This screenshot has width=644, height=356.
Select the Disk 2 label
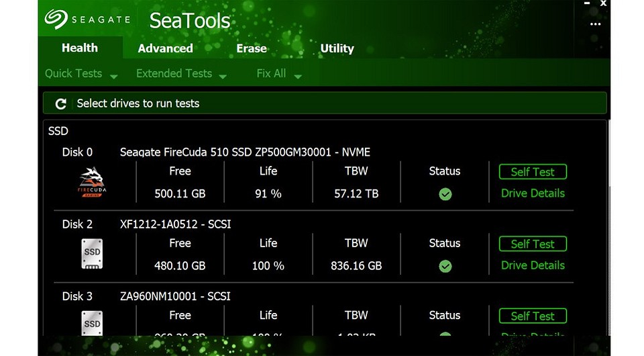coord(77,224)
